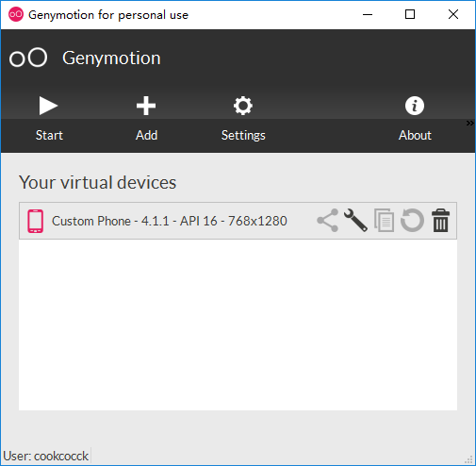Image resolution: width=476 pixels, height=466 pixels.
Task: Factory reset the Custom Phone device
Action: pyautogui.click(x=412, y=221)
